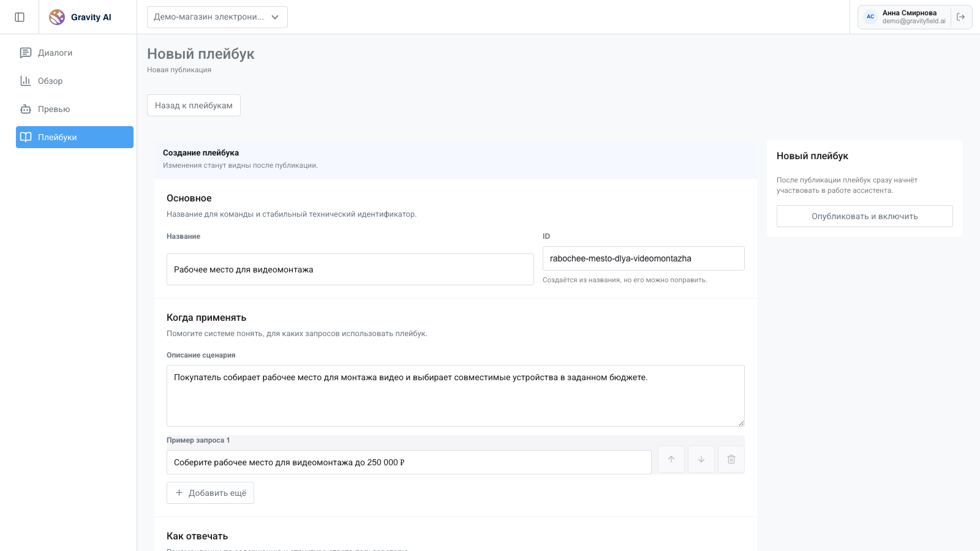Click the АС avatar badge
Screen dimensions: 980x551
click(870, 17)
